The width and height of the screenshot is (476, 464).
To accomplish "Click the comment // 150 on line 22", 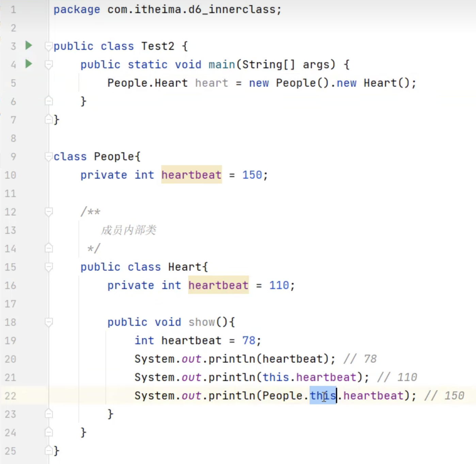I will click(444, 396).
